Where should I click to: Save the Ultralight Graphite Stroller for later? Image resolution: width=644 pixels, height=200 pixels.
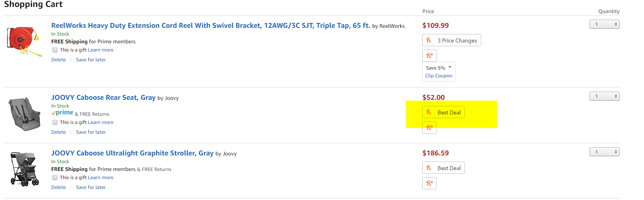(x=91, y=187)
